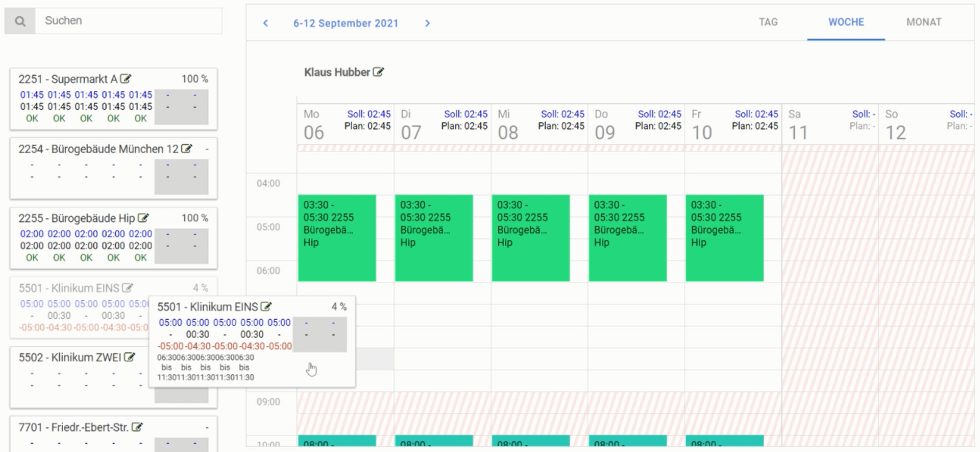
Task: Open edit for Bürogebäude München 12
Action: [x=187, y=149]
